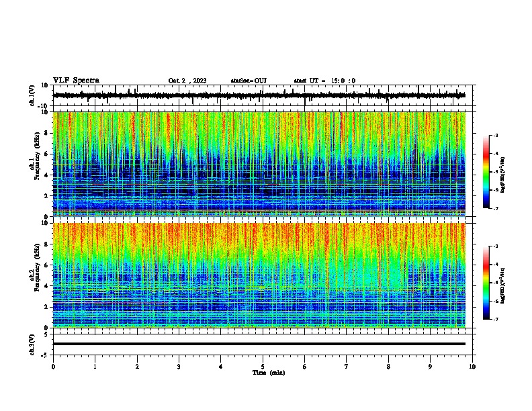
Task: Click the 'station=OUJ' label
Action: pyautogui.click(x=249, y=81)
